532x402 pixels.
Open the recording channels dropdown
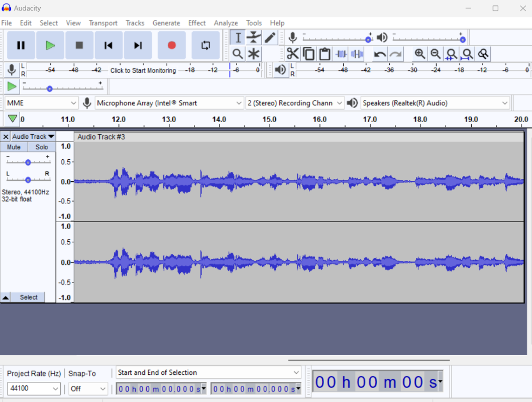click(x=294, y=103)
